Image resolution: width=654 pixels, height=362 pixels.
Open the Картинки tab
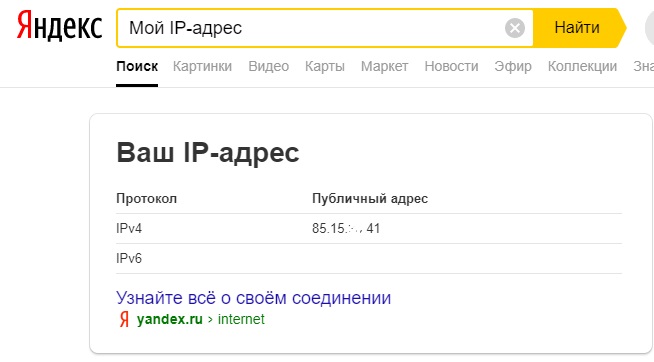click(202, 66)
